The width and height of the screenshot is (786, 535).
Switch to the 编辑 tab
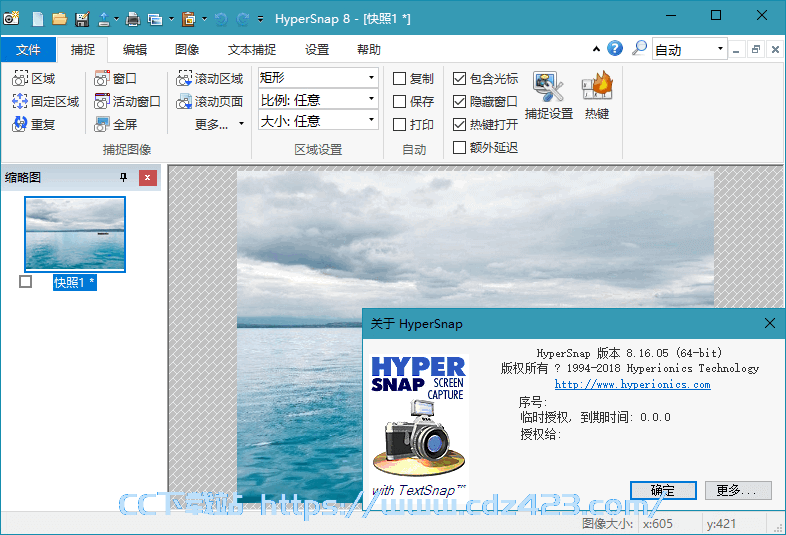point(135,50)
